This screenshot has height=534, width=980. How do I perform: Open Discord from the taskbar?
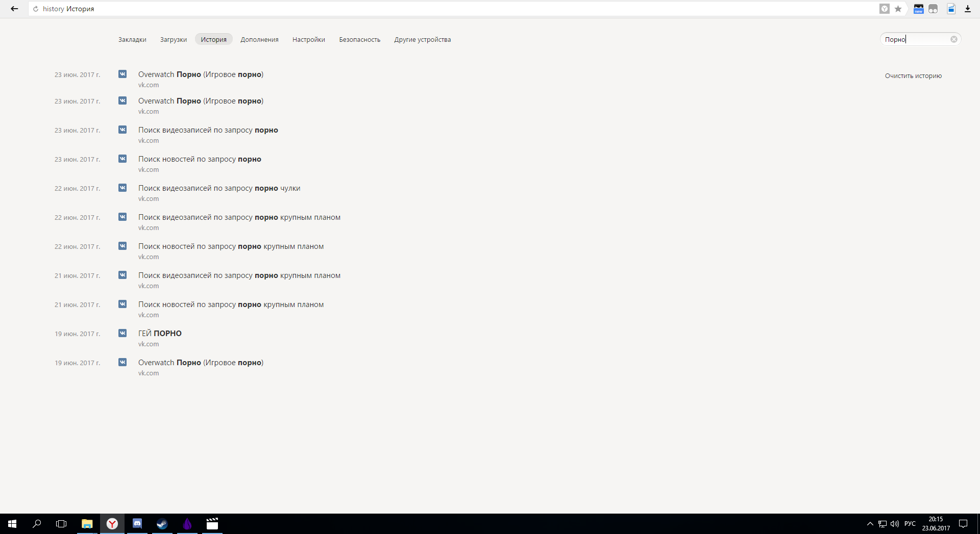click(x=137, y=524)
